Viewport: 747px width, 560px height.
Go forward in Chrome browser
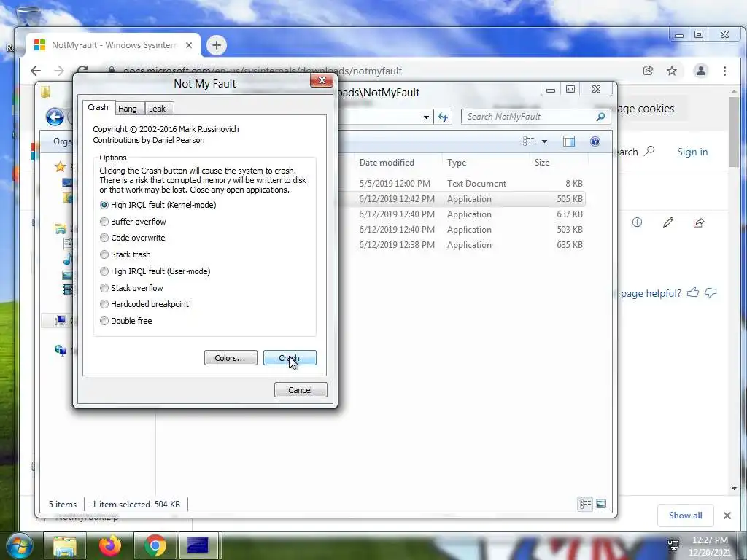59,71
